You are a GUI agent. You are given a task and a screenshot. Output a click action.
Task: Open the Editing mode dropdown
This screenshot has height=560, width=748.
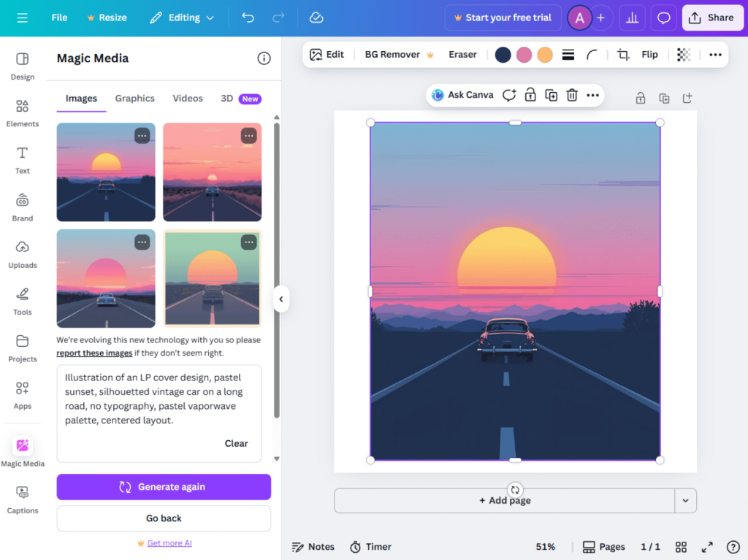pyautogui.click(x=183, y=18)
